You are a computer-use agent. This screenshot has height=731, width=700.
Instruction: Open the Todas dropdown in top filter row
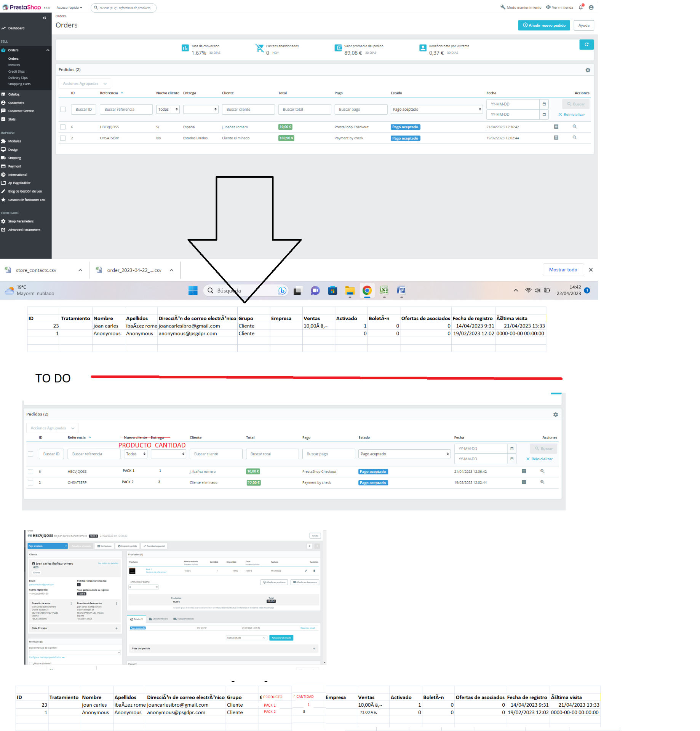tap(168, 109)
